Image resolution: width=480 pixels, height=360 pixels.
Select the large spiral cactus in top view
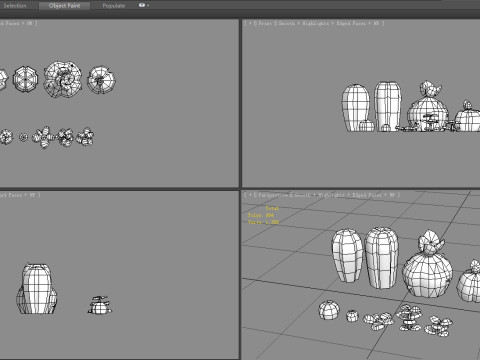(63, 79)
